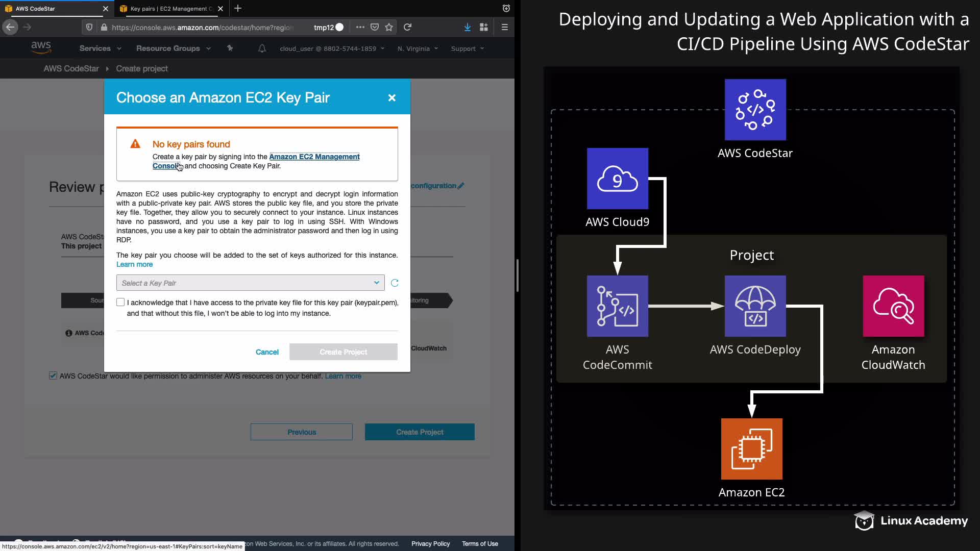The image size is (980, 551).
Task: Click the pin shortcut icon in AWS navbar
Action: (x=230, y=48)
